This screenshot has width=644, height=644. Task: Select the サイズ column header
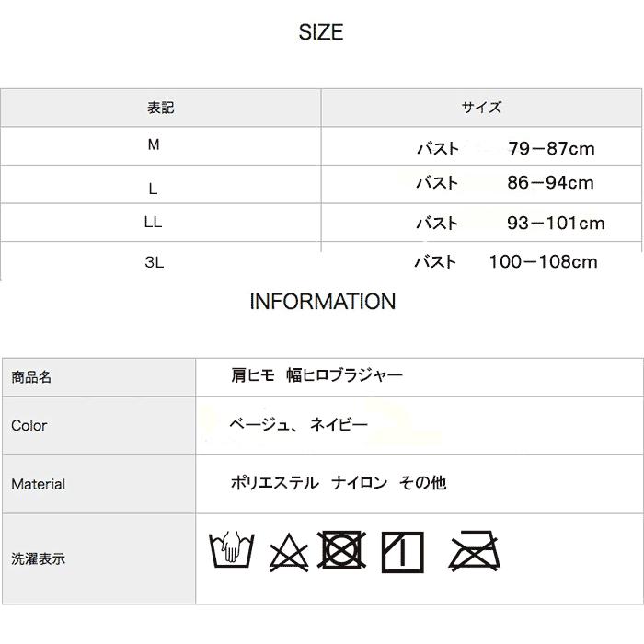pyautogui.click(x=481, y=108)
